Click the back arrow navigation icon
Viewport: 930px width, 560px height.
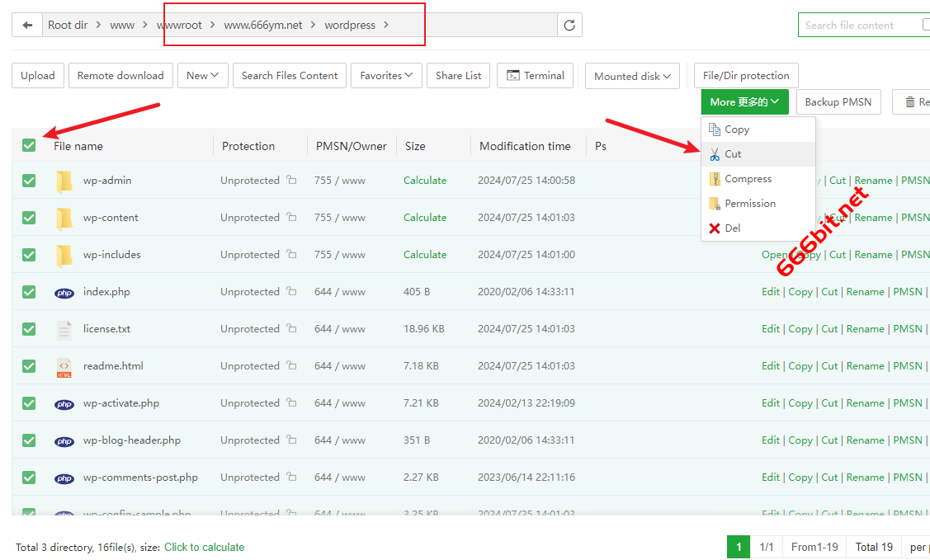[x=27, y=26]
